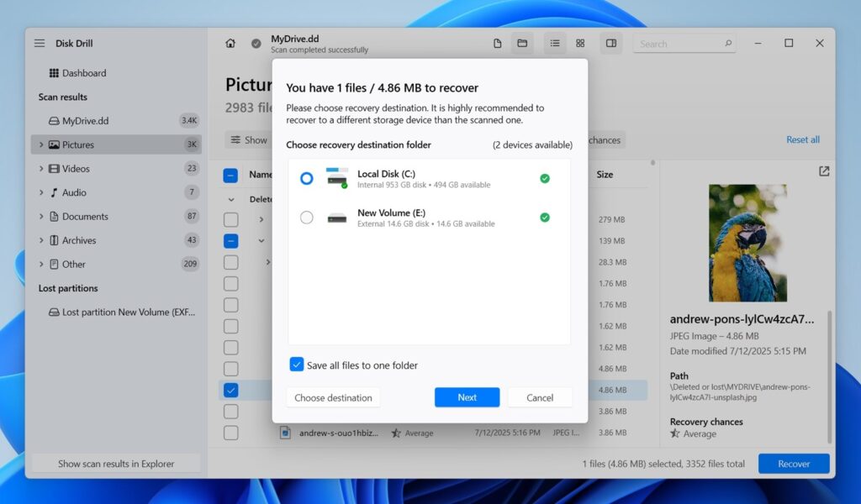The width and height of the screenshot is (861, 504).
Task: Click the Next button
Action: point(467,396)
